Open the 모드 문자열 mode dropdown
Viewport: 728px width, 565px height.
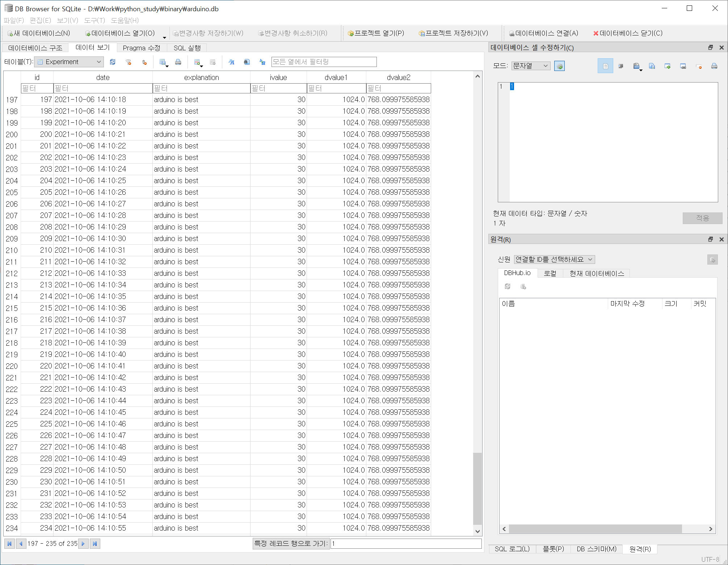530,66
